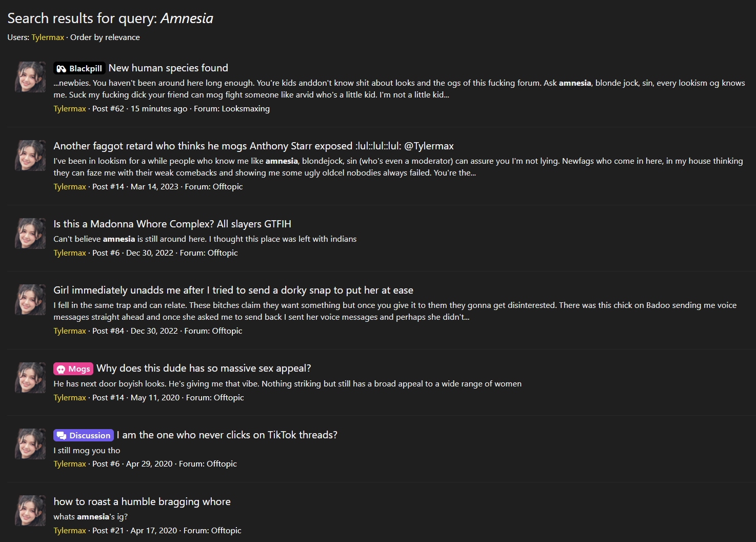Click the Tylermax author link beside Post #84
This screenshot has height=542, width=756.
click(x=70, y=331)
